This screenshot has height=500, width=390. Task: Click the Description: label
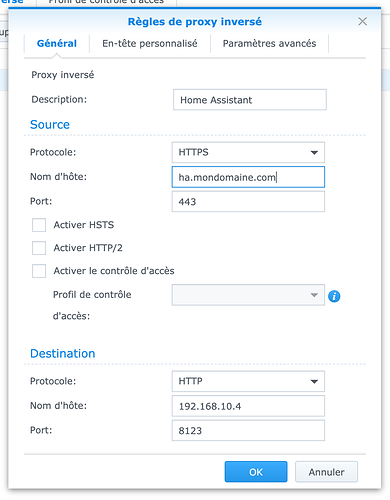pos(59,99)
